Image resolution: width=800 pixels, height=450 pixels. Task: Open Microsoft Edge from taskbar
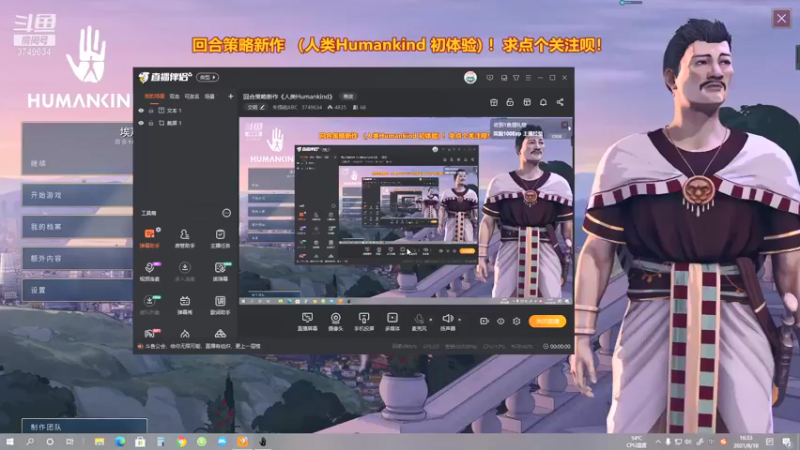(120, 442)
